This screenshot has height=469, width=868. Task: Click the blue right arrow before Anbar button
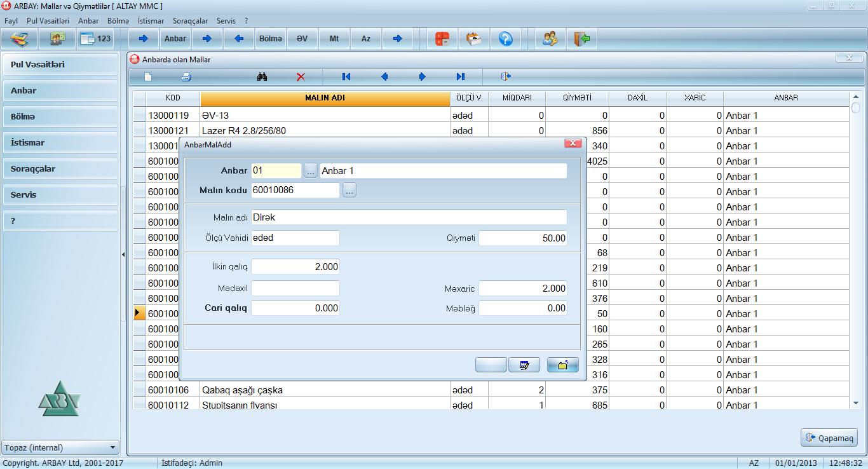pos(143,39)
